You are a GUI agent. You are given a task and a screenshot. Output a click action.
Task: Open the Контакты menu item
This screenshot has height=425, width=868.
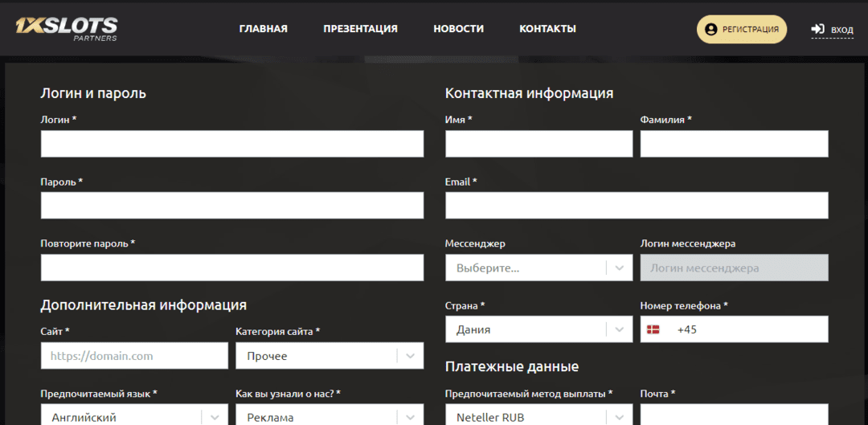547,29
